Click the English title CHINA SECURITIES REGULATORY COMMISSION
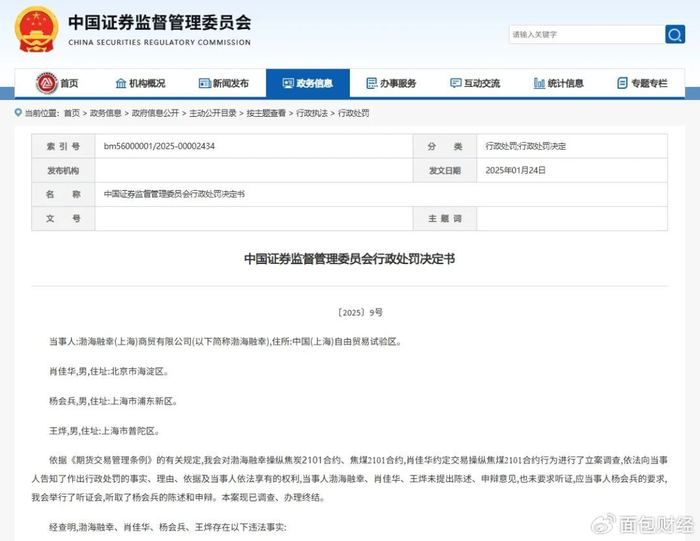This screenshot has width=700, height=541. pos(159,42)
